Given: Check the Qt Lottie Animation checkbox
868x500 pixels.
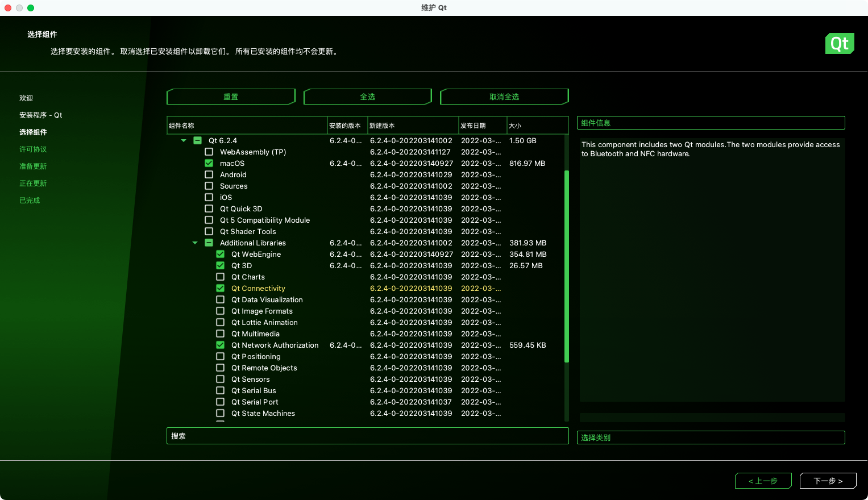Looking at the screenshot, I should (x=220, y=322).
